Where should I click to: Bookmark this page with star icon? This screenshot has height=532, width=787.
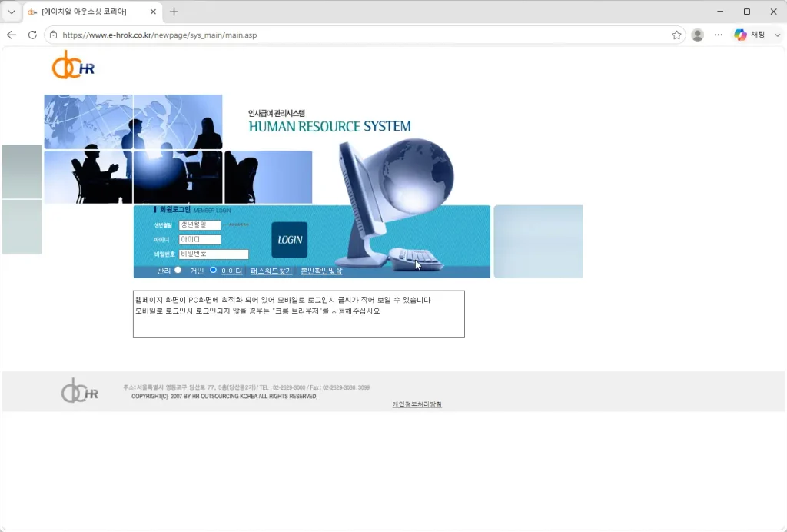coord(676,35)
